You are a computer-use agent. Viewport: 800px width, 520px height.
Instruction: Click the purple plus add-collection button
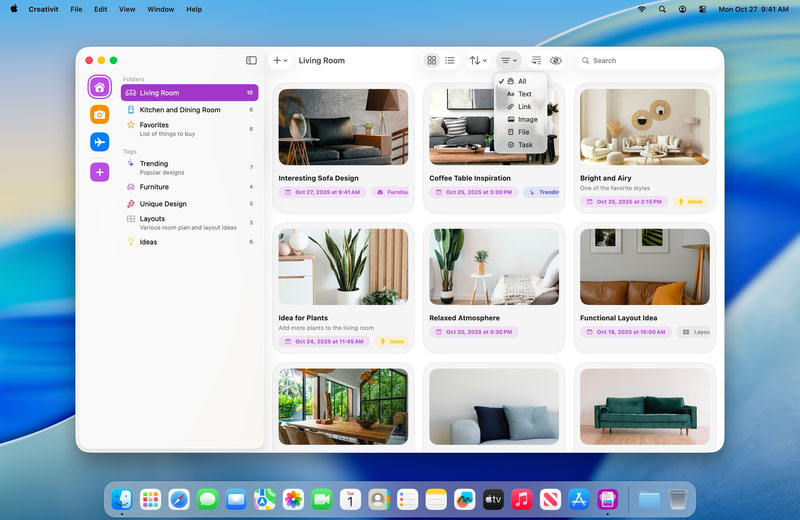click(x=99, y=172)
